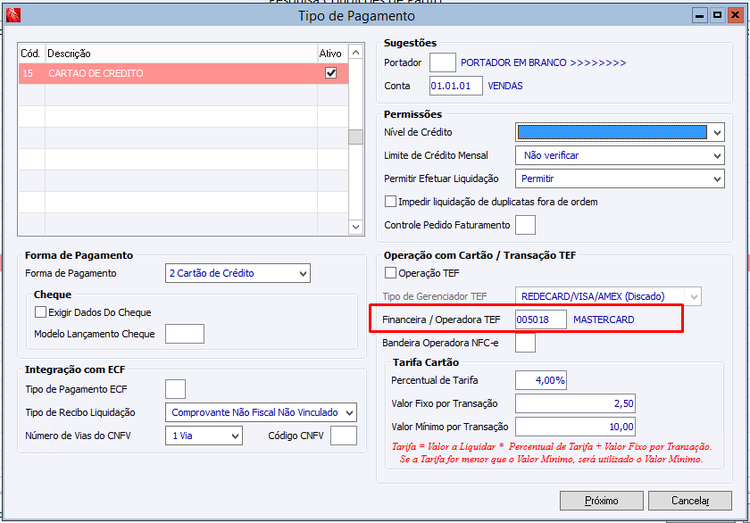The image size is (750, 523).
Task: Open the Número de Vias do CNFV dropdown
Action: [x=235, y=435]
